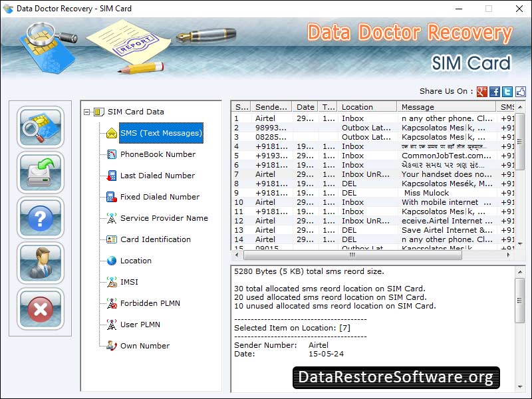Click the Last Dialed Number icon
The height and width of the screenshot is (399, 532).
(x=111, y=176)
